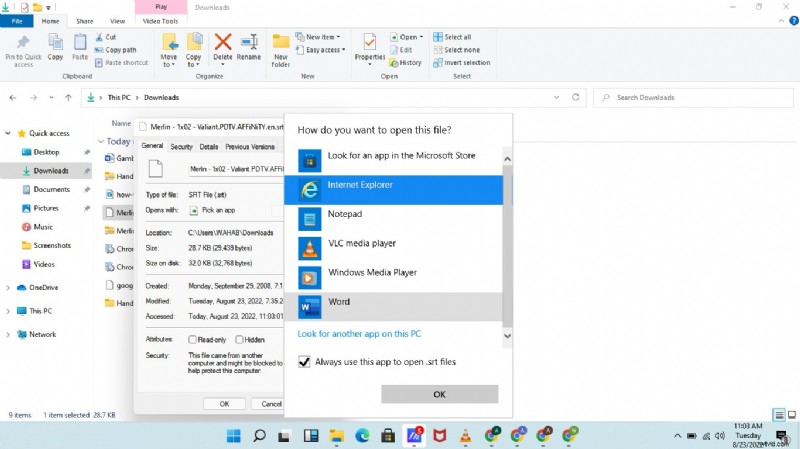Uncheck Always use this app for .srt files
800x449 pixels.
[305, 362]
